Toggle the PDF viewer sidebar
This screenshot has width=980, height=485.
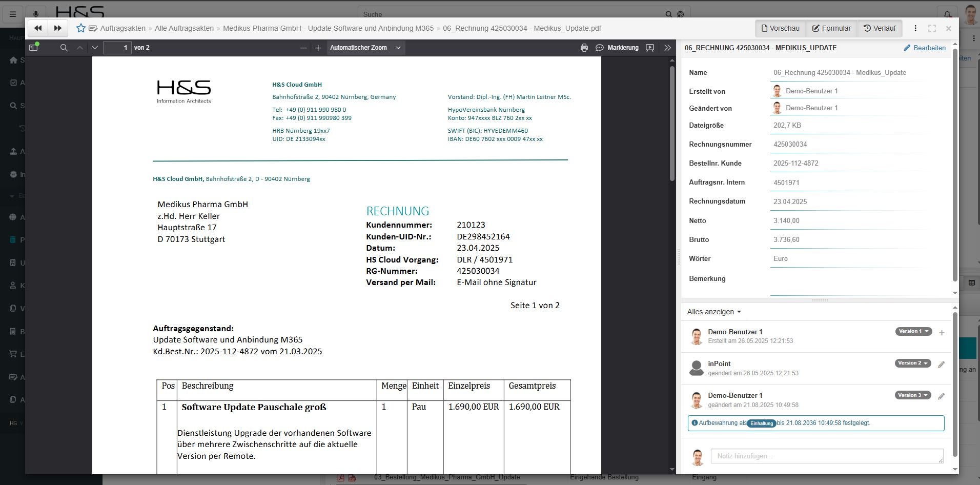(34, 47)
